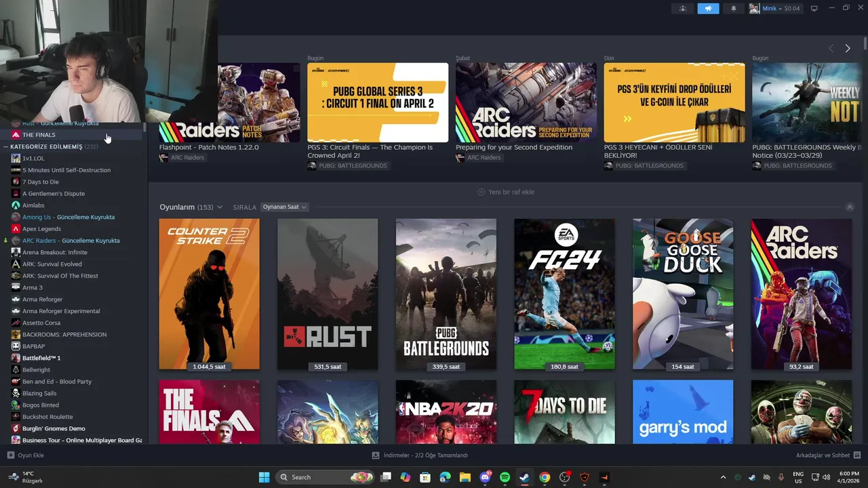Select NBA 2K20 game cover
This screenshot has height=488, width=868.
(x=446, y=412)
